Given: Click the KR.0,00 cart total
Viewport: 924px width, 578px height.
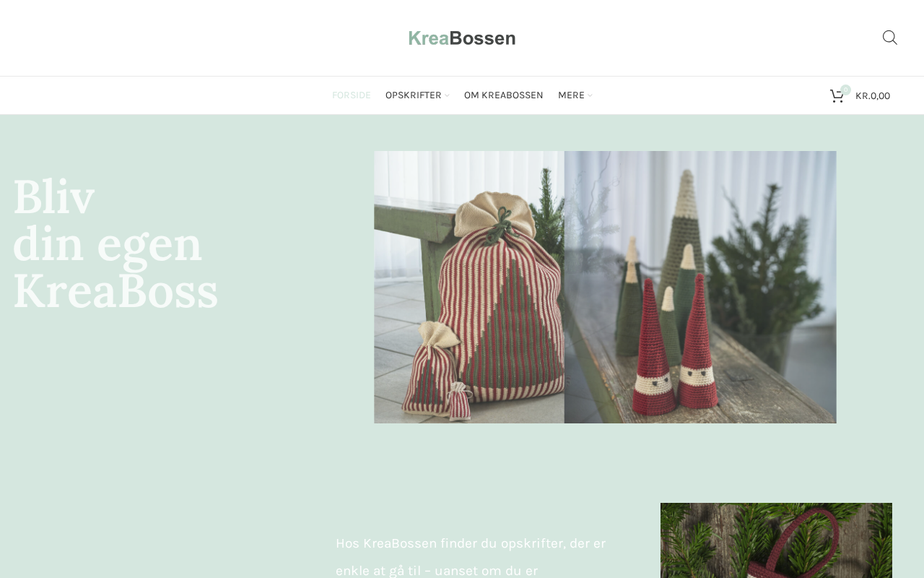Looking at the screenshot, I should click(x=873, y=96).
